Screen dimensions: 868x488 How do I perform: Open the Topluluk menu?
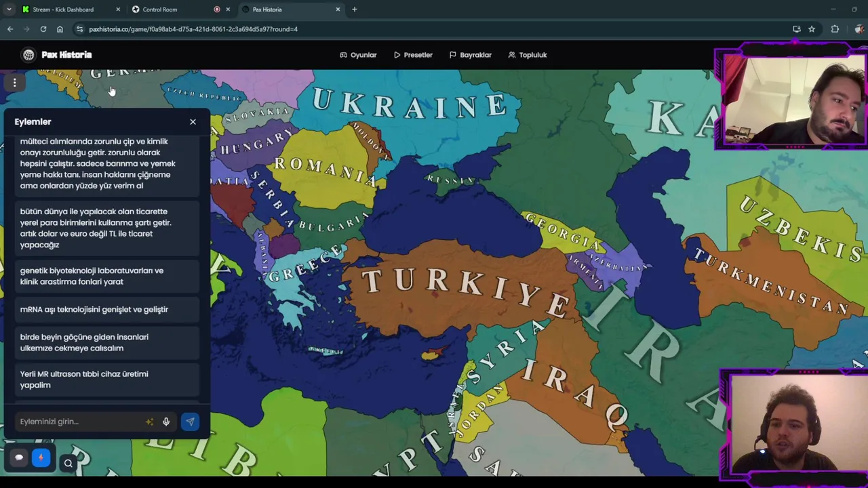pos(527,55)
